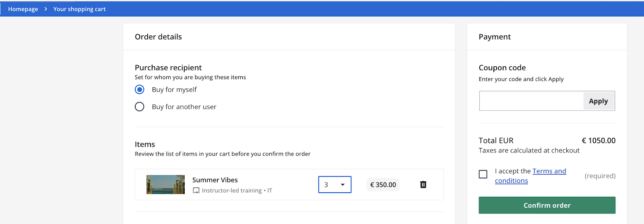The image size is (644, 224).
Task: Click Your shopping cart breadcrumb item
Action: [x=79, y=9]
